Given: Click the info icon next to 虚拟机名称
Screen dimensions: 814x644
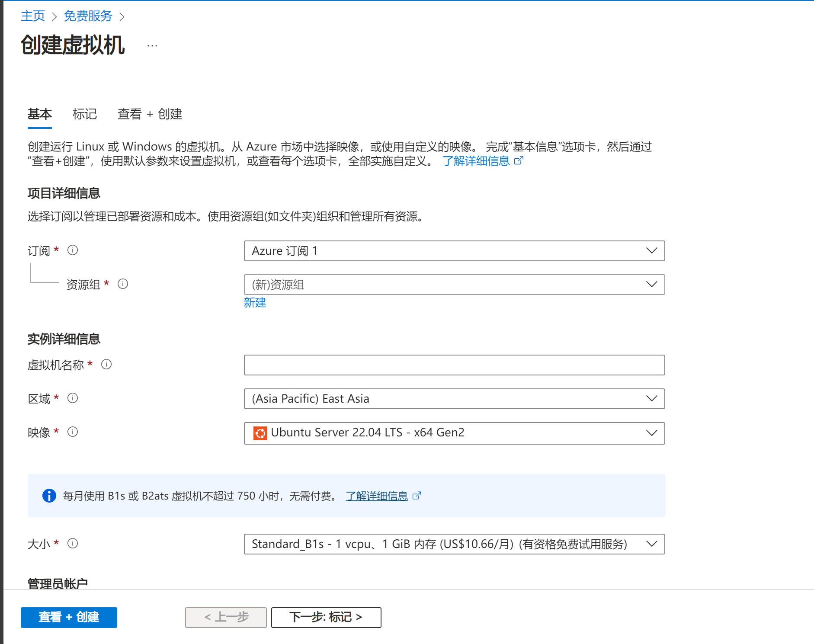Looking at the screenshot, I should (x=106, y=364).
